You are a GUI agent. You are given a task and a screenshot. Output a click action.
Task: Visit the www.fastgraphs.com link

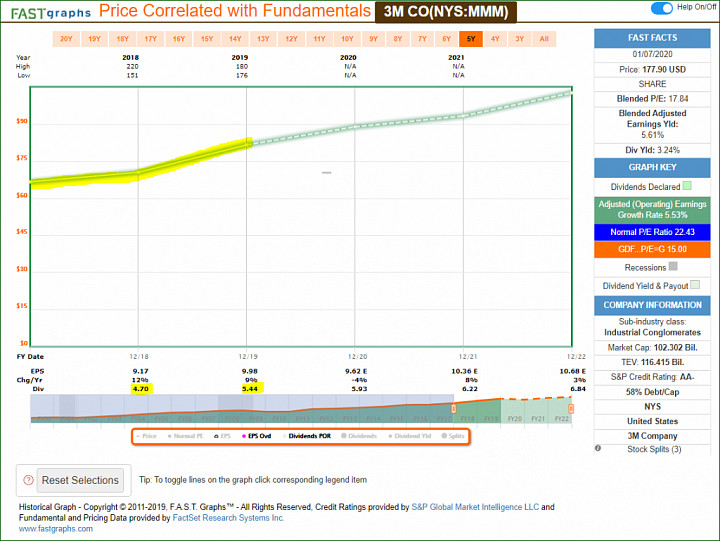pos(56,529)
